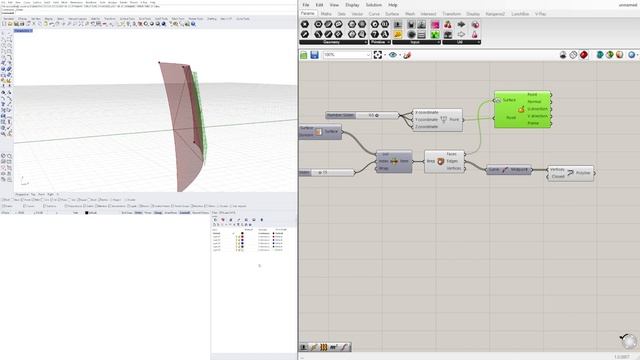Screen dimensions: 640x360
Task: Adjust the Number Slider set to 0.5
Action: (x=362, y=116)
